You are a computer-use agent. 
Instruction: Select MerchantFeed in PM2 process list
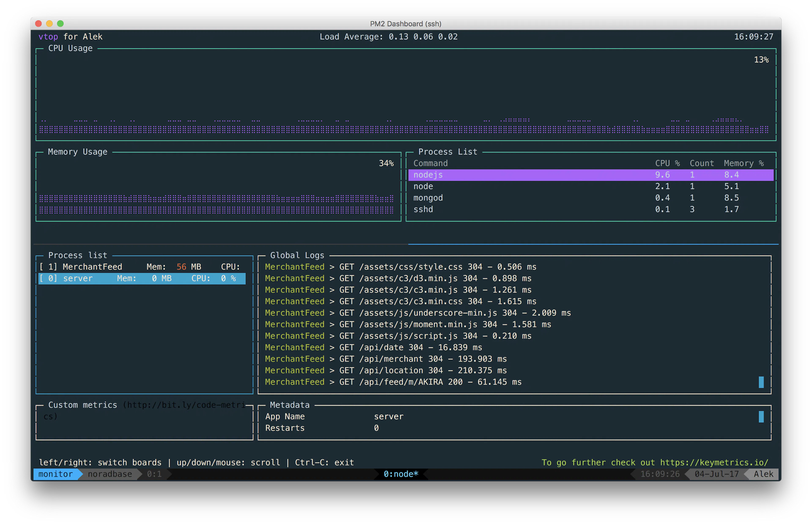tap(142, 267)
